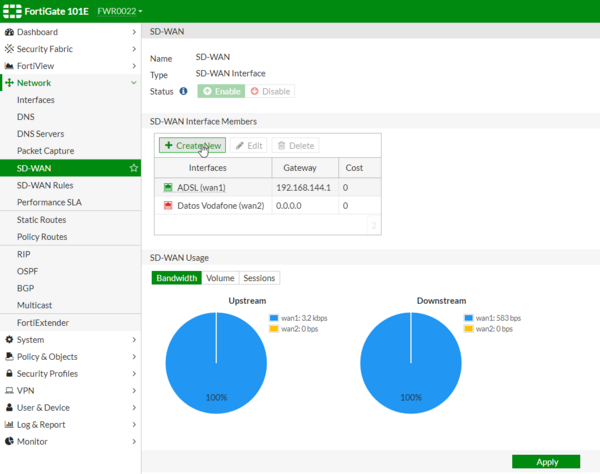The width and height of the screenshot is (600, 474).
Task: Favorite SD-WAN using the star icon
Action: tap(134, 168)
